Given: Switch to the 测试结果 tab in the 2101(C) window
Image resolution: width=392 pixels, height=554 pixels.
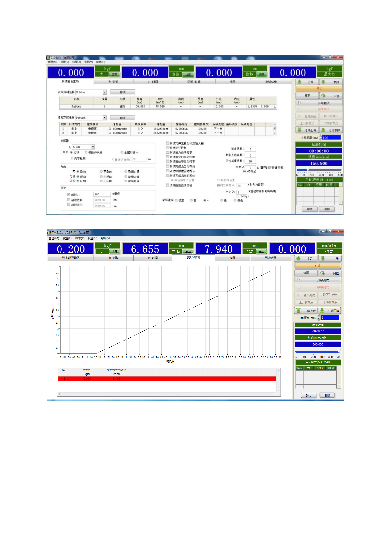Looking at the screenshot, I should click(271, 82).
